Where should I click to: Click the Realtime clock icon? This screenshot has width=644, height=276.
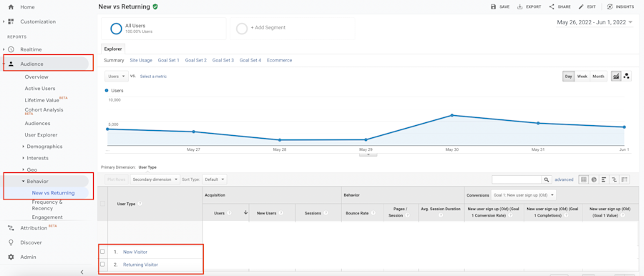click(11, 49)
